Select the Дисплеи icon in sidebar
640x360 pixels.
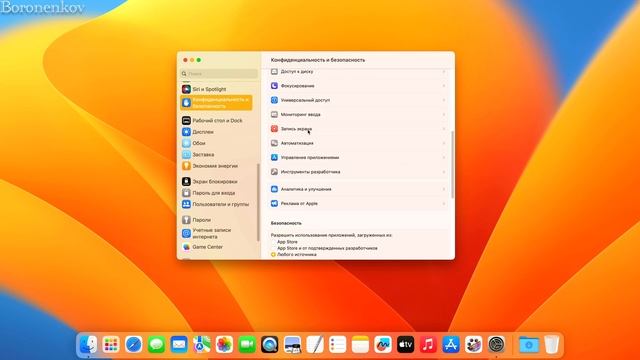pos(186,132)
